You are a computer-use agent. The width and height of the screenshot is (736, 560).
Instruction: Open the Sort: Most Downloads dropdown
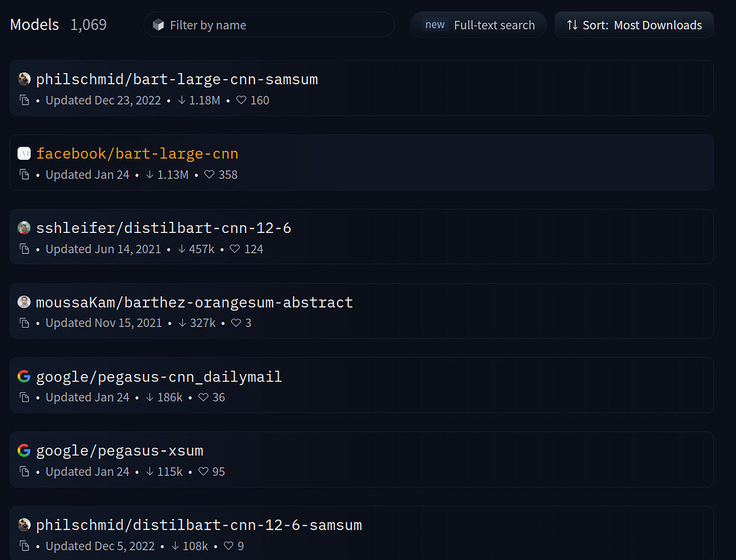click(634, 25)
